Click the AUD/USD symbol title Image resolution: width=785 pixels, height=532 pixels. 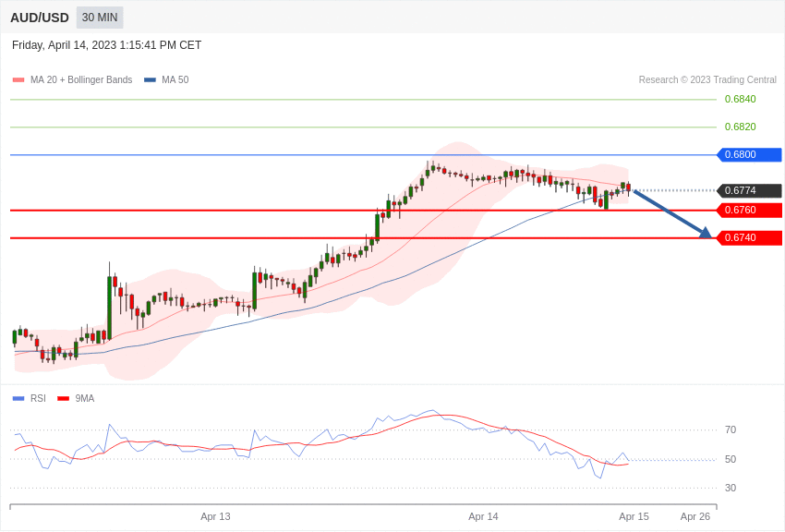40,18
